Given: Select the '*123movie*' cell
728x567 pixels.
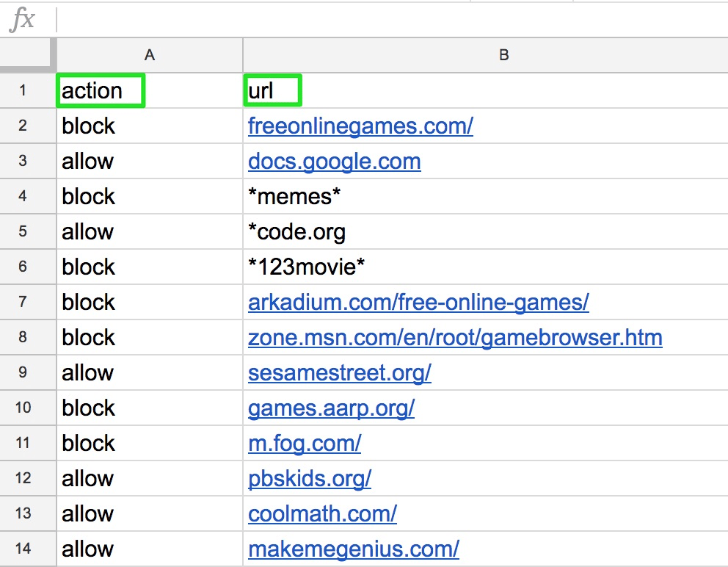Looking at the screenshot, I should (x=486, y=267).
